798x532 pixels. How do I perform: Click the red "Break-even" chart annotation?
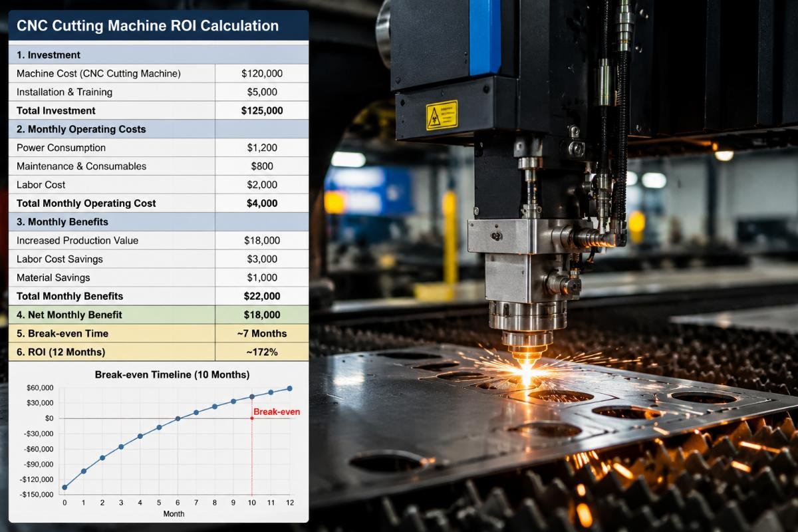point(277,412)
